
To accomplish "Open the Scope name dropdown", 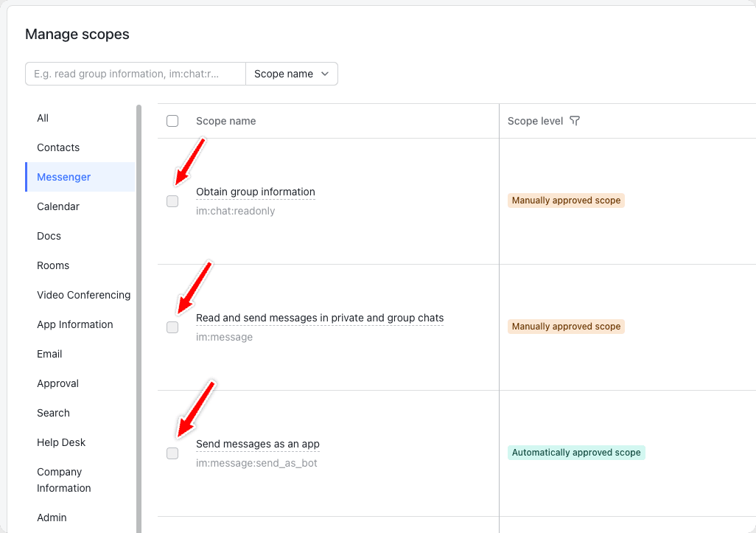I will pos(292,74).
